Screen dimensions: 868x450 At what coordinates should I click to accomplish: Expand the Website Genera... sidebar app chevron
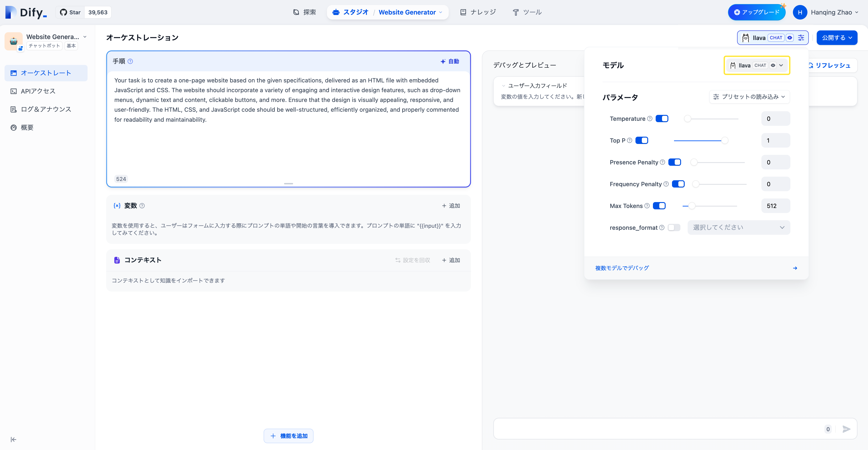point(85,37)
